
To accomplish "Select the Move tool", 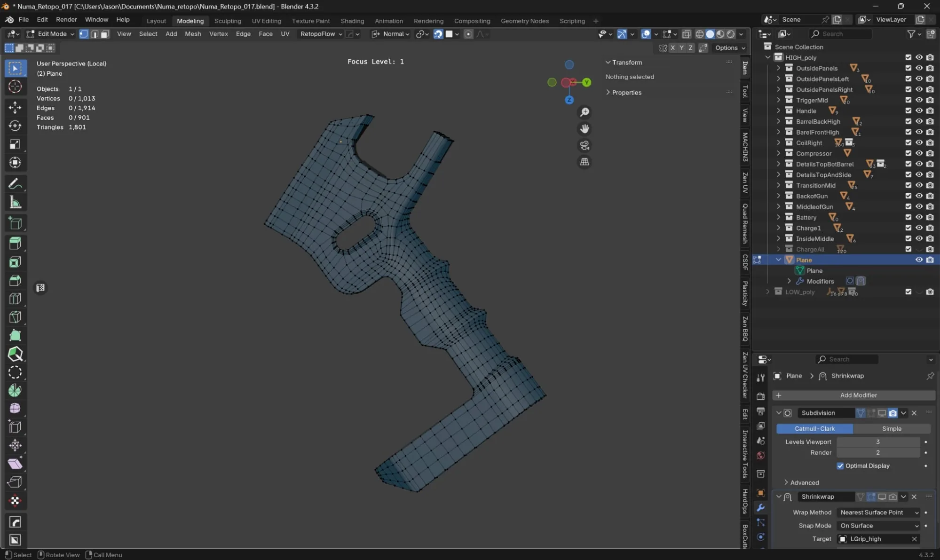I will (15, 107).
